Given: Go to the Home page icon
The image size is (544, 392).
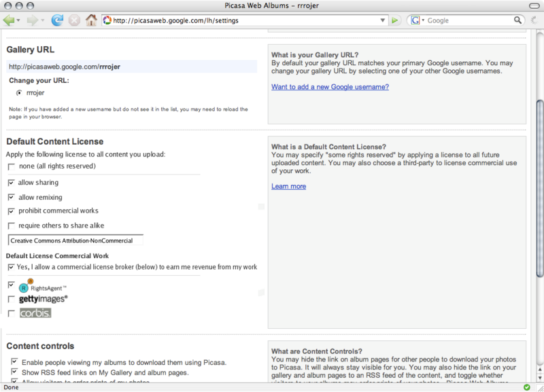Looking at the screenshot, I should (91, 20).
